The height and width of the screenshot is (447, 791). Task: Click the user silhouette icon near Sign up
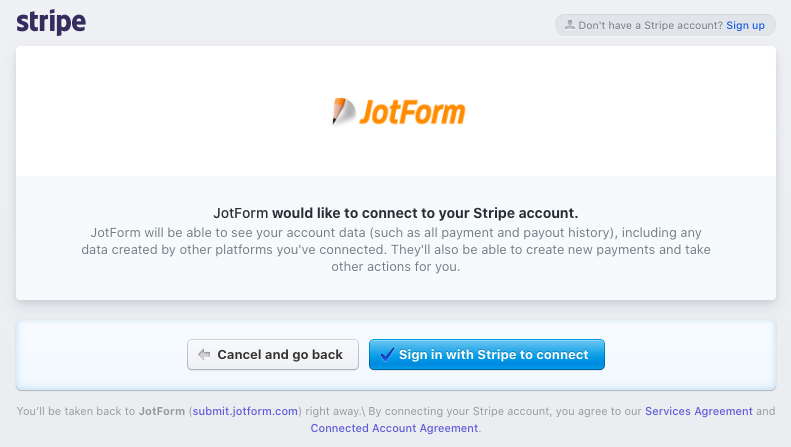pos(569,25)
